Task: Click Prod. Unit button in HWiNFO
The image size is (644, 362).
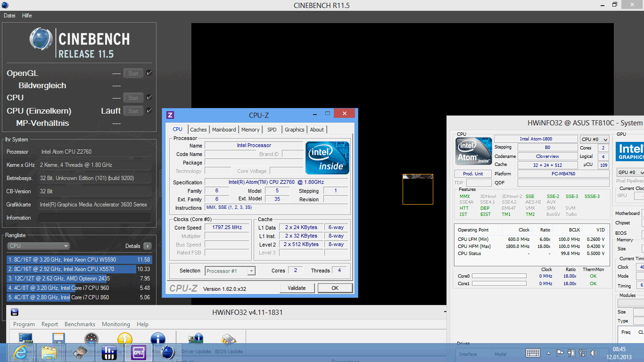Action: point(473,173)
